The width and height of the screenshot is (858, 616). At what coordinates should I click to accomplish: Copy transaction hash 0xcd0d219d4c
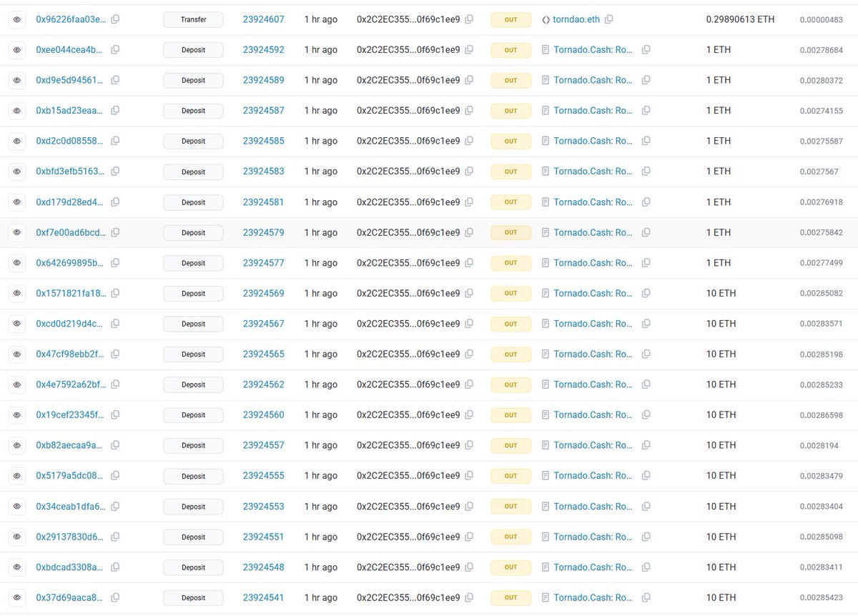click(x=115, y=324)
